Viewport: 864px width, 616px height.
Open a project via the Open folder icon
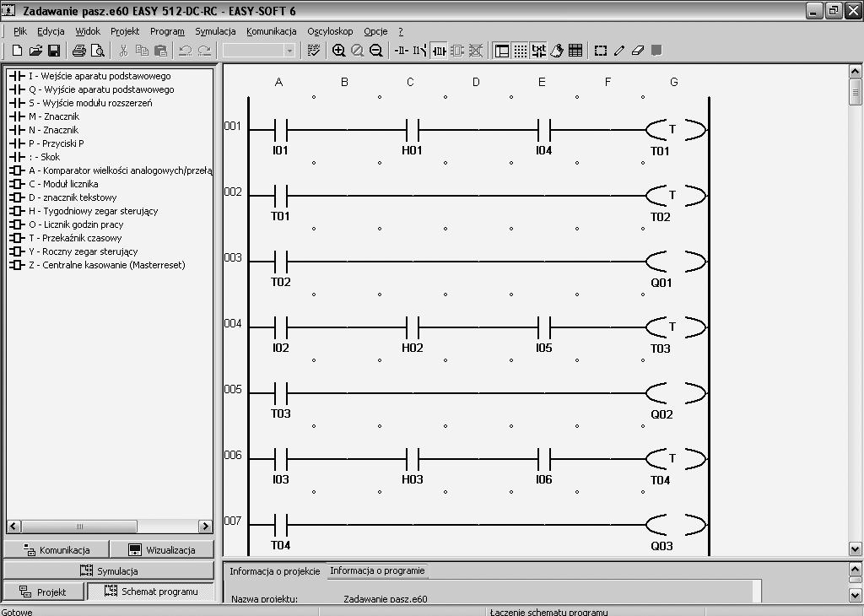click(35, 51)
